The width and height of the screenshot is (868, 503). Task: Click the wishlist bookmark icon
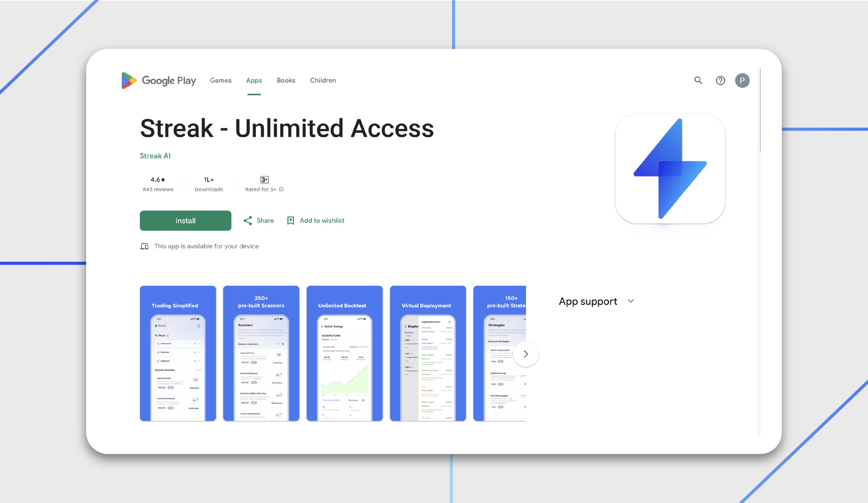[x=290, y=220]
